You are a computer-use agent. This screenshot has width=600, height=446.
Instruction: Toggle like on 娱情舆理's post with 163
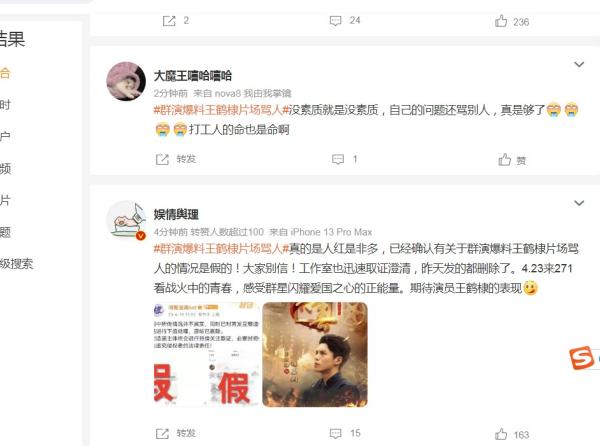pyautogui.click(x=501, y=434)
